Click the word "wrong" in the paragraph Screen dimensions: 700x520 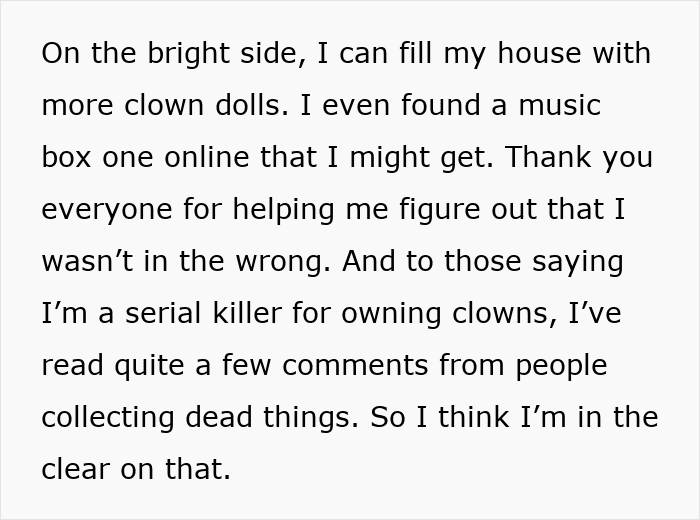click(x=282, y=262)
